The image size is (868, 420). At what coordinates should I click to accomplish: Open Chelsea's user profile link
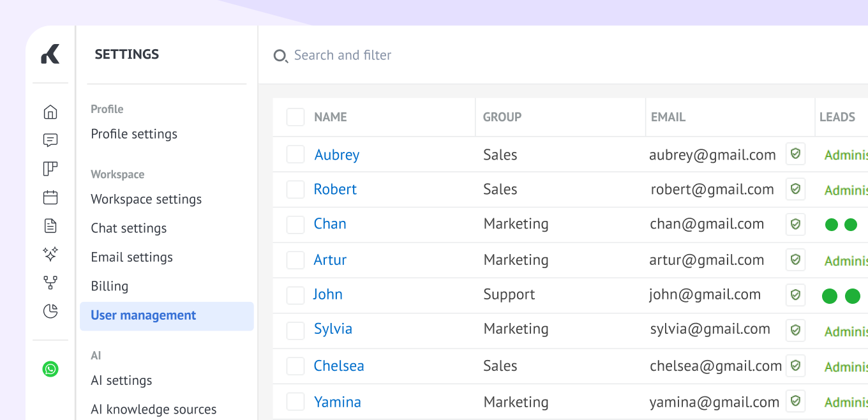(339, 366)
